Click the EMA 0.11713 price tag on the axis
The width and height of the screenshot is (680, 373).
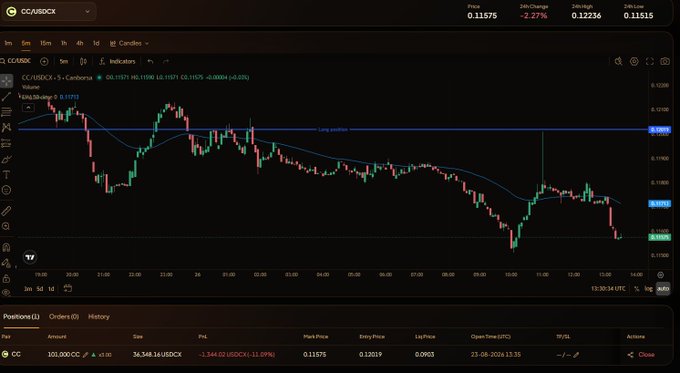(x=659, y=203)
